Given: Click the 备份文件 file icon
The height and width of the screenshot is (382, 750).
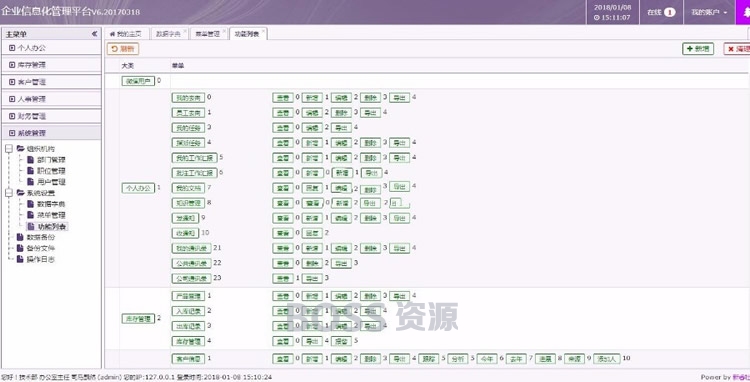Looking at the screenshot, I should (x=20, y=248).
